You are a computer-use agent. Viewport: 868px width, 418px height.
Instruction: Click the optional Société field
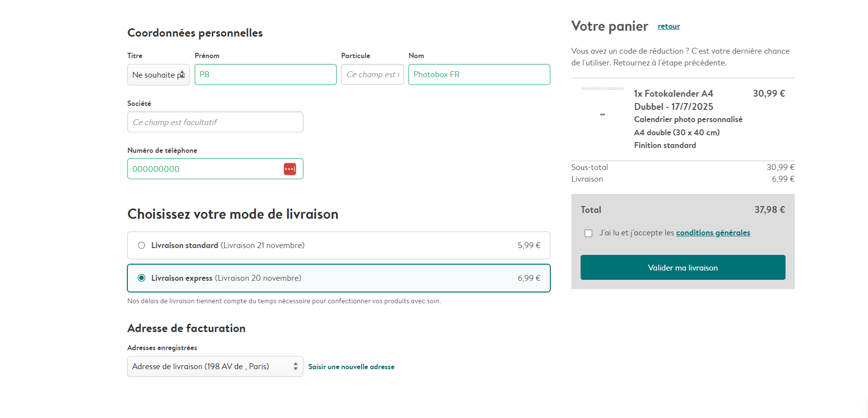[215, 122]
